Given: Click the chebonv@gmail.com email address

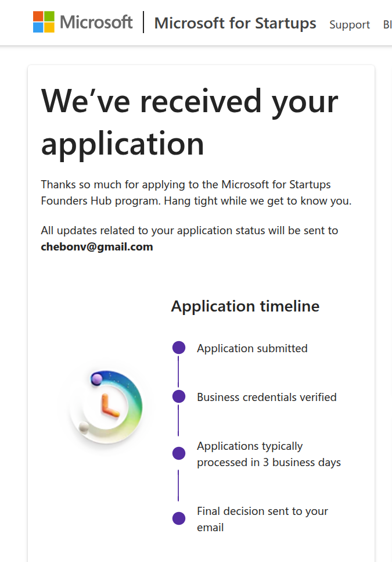Looking at the screenshot, I should click(96, 246).
